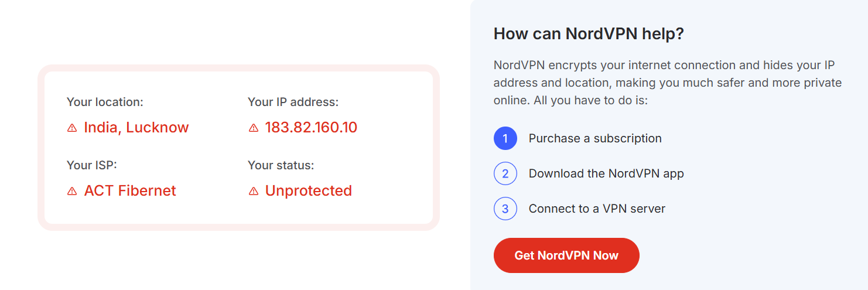Select the India, Lucknow location text

click(136, 127)
